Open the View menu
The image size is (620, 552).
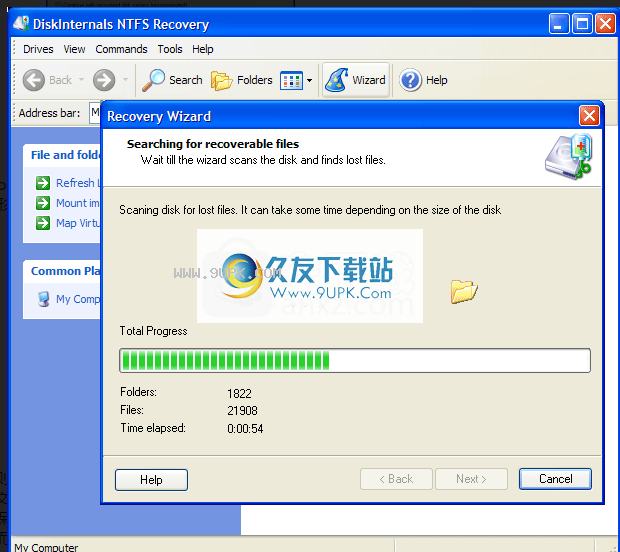74,49
